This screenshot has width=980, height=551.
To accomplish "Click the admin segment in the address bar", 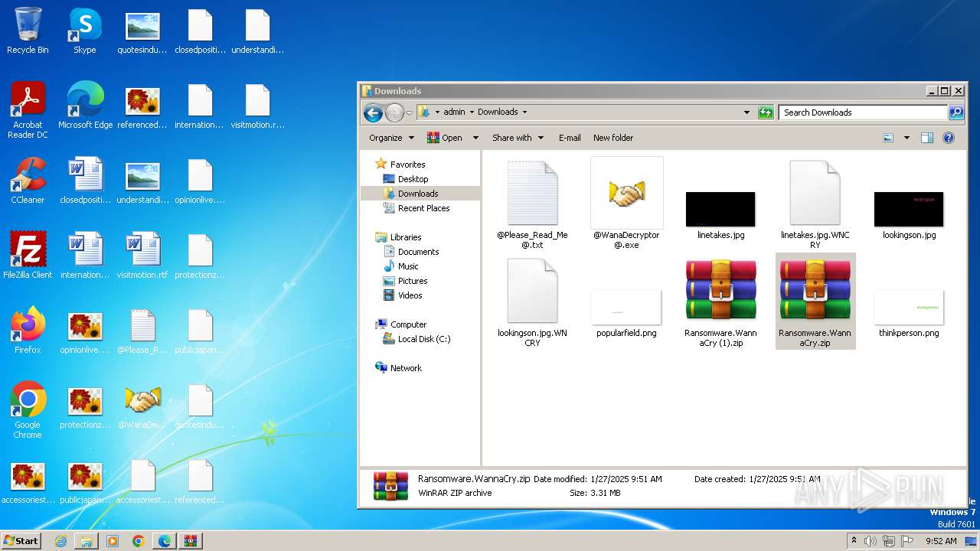I will (x=454, y=112).
